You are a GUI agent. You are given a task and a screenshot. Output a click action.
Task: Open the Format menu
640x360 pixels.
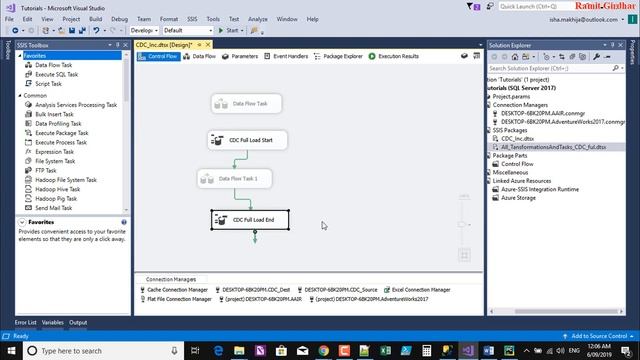[169, 19]
